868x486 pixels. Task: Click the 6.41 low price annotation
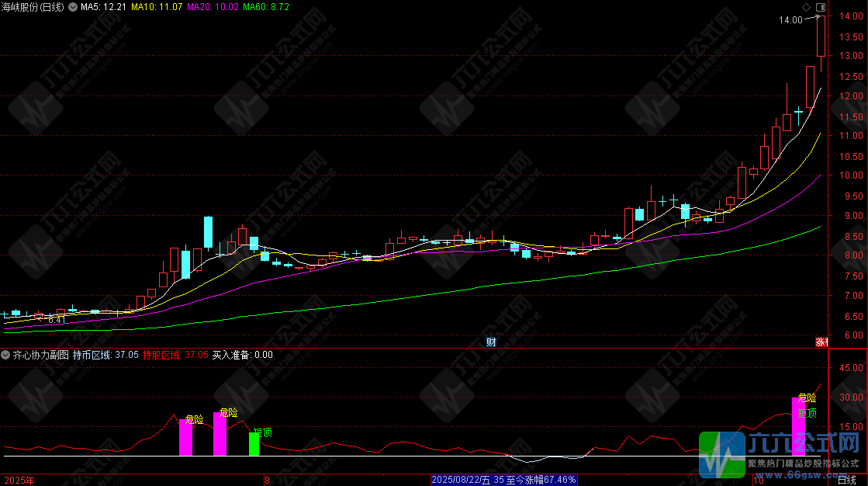pyautogui.click(x=56, y=319)
